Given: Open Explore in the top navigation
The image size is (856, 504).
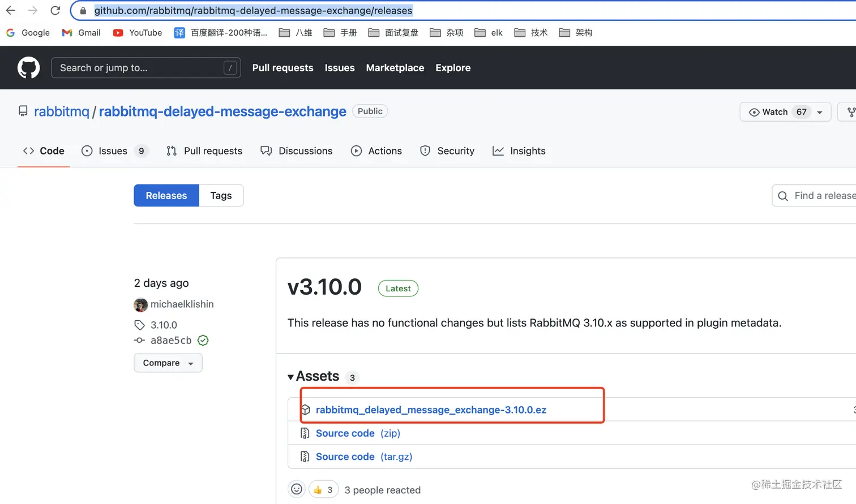Looking at the screenshot, I should (x=453, y=68).
